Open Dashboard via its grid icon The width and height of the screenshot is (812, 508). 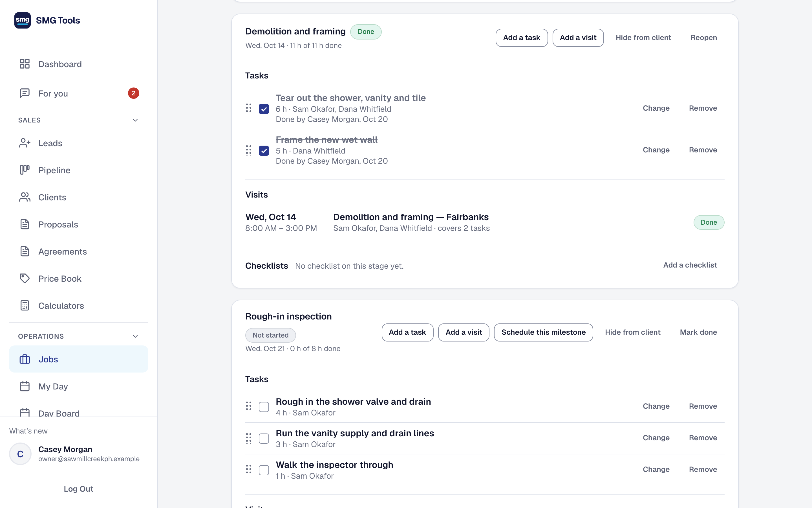[x=25, y=64]
